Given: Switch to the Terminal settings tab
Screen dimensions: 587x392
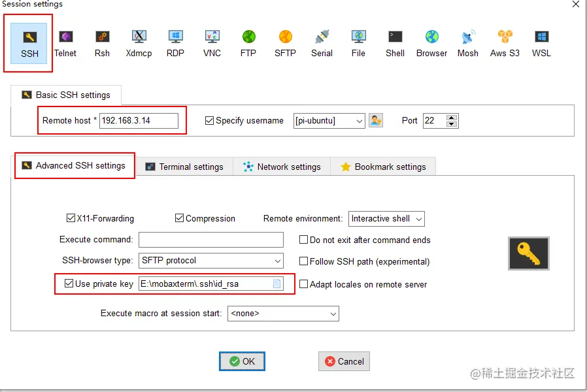Looking at the screenshot, I should (x=184, y=167).
